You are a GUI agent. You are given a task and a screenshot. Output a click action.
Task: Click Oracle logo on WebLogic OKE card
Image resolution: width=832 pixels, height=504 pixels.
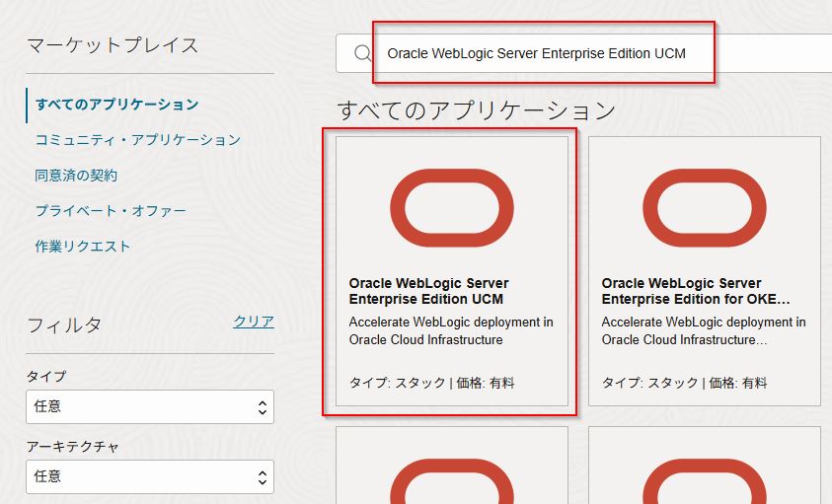pos(704,208)
